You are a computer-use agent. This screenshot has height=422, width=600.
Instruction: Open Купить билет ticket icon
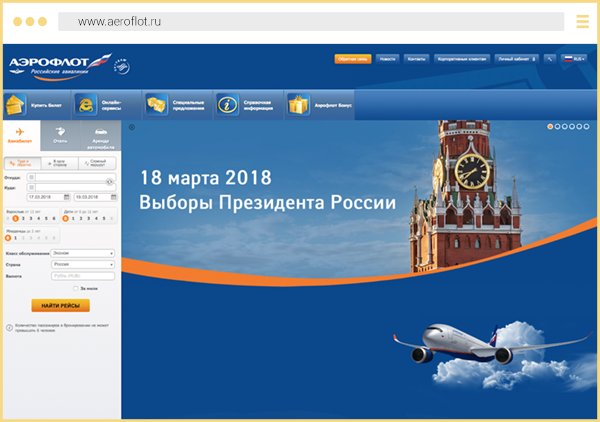coord(15,104)
